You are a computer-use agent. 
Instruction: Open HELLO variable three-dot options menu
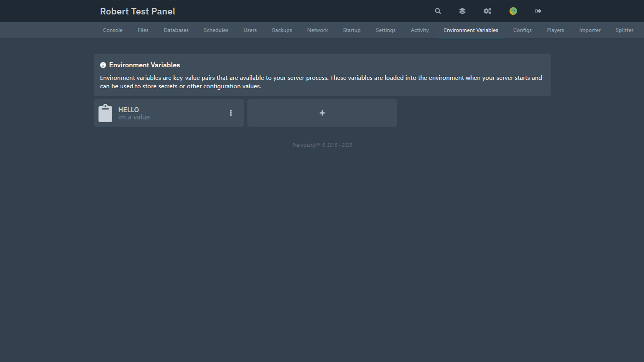(x=231, y=113)
